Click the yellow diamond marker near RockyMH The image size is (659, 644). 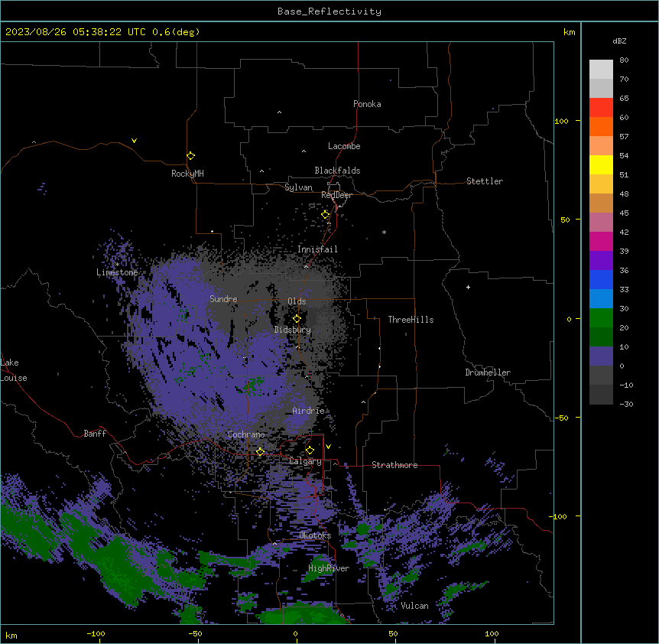pos(190,156)
